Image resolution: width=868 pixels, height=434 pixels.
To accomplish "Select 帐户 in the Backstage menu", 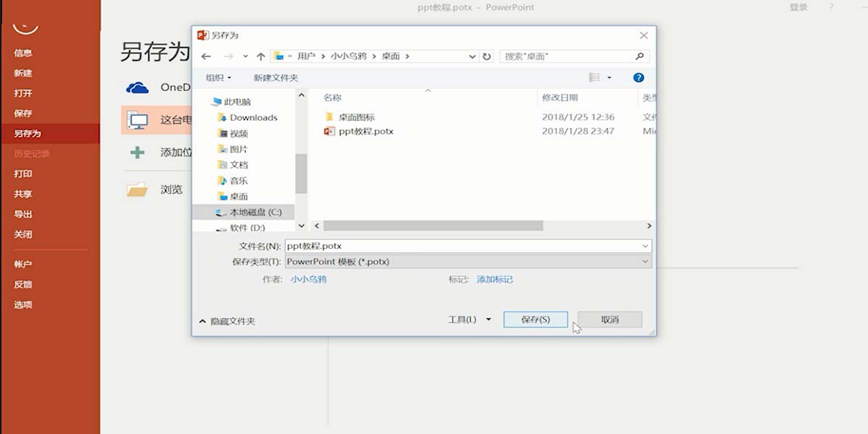I will 23,264.
